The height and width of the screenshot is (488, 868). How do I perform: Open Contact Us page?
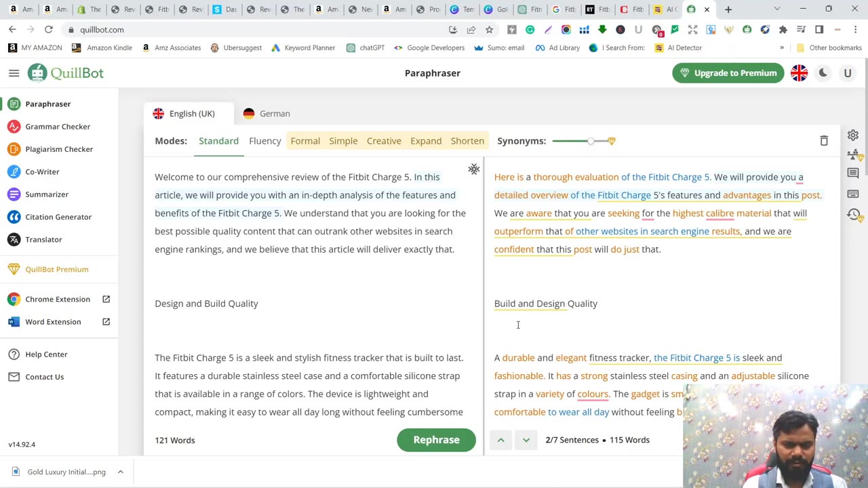pyautogui.click(x=44, y=377)
